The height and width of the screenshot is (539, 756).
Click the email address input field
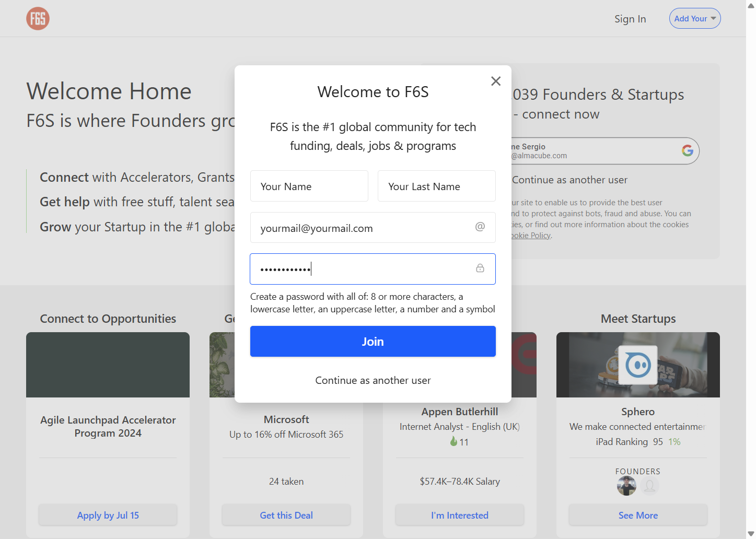coord(373,228)
